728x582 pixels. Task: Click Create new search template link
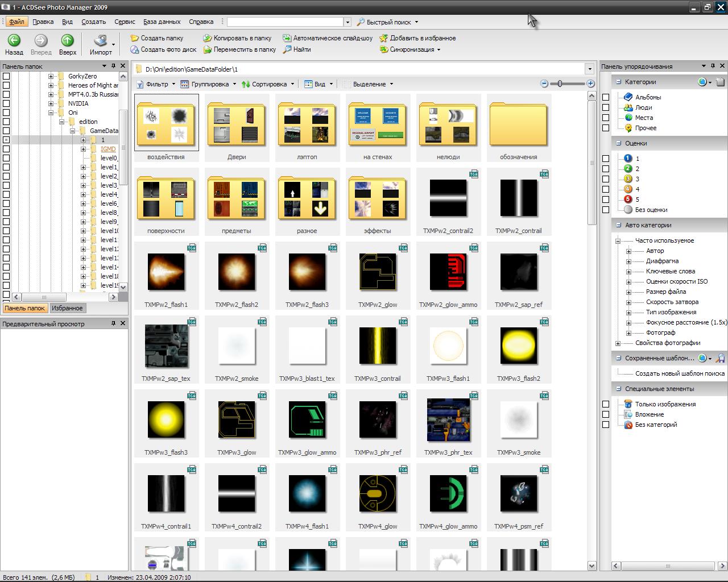679,373
